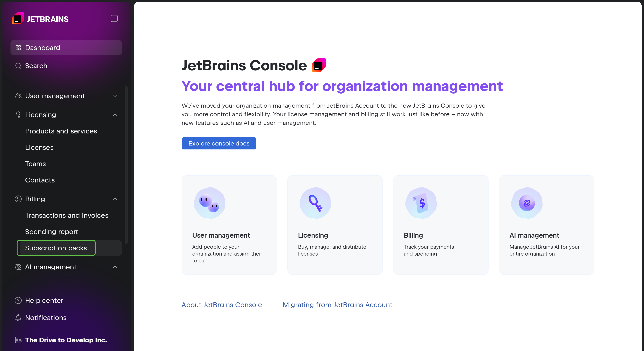This screenshot has width=644, height=351.
Task: Open Migrating from JetBrains Account link
Action: [x=338, y=305]
